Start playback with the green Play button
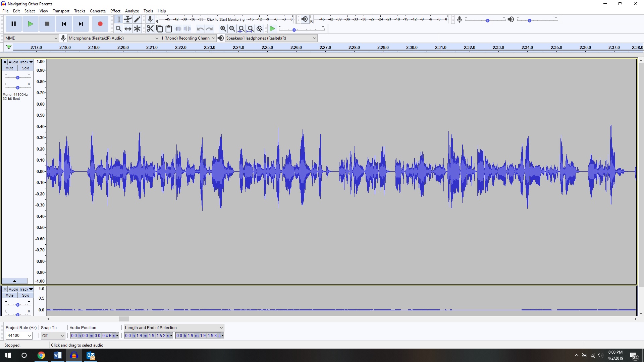 click(x=31, y=24)
